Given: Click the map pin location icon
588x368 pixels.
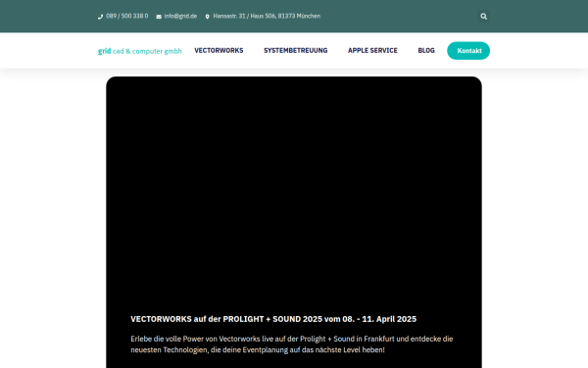Looking at the screenshot, I should click(208, 17).
